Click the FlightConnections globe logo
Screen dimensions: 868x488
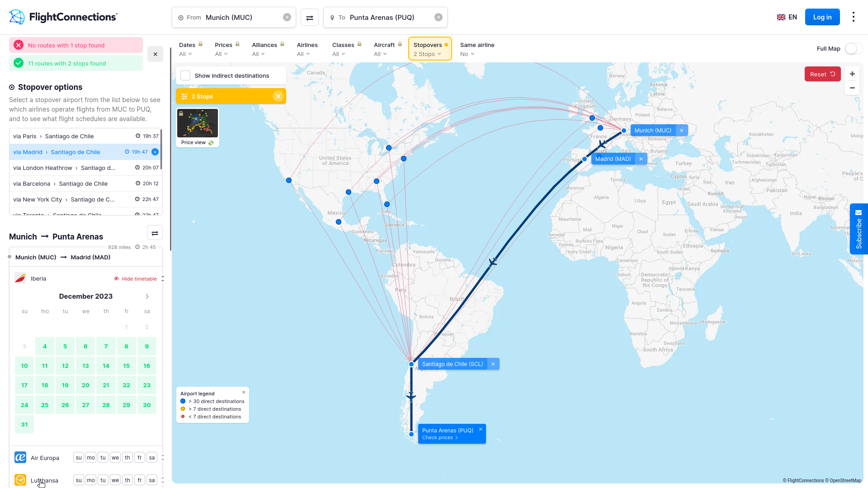pyautogui.click(x=17, y=17)
